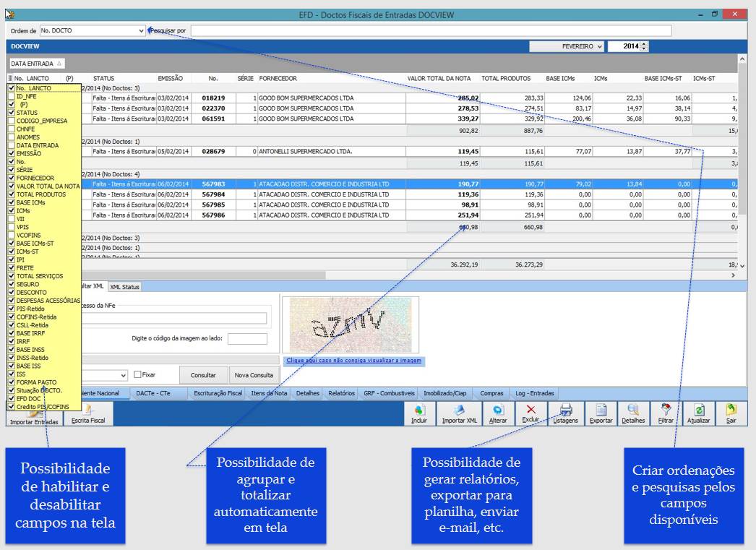Open Detalhes magnifier icon
Viewport: 756px width, 550px height.
(633, 410)
